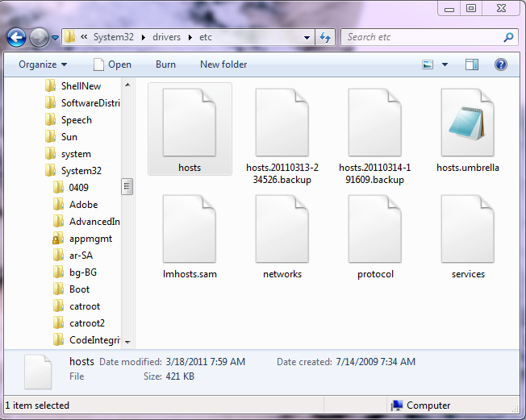Open address bar history dropdown

pos(307,38)
